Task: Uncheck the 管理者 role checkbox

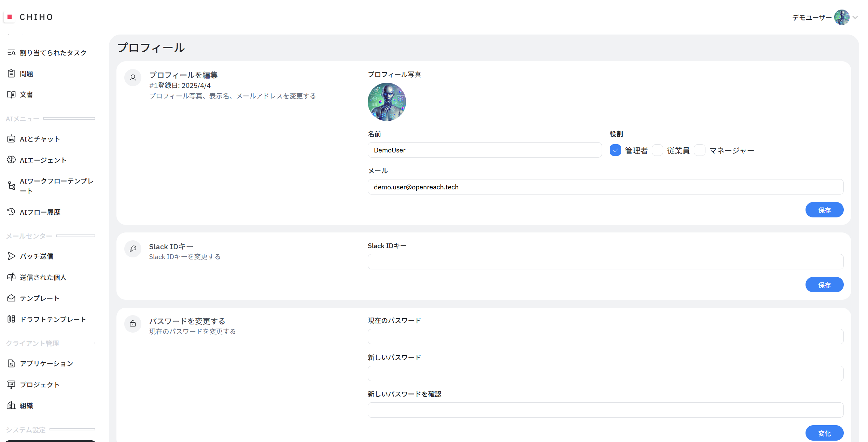Action: click(x=615, y=150)
